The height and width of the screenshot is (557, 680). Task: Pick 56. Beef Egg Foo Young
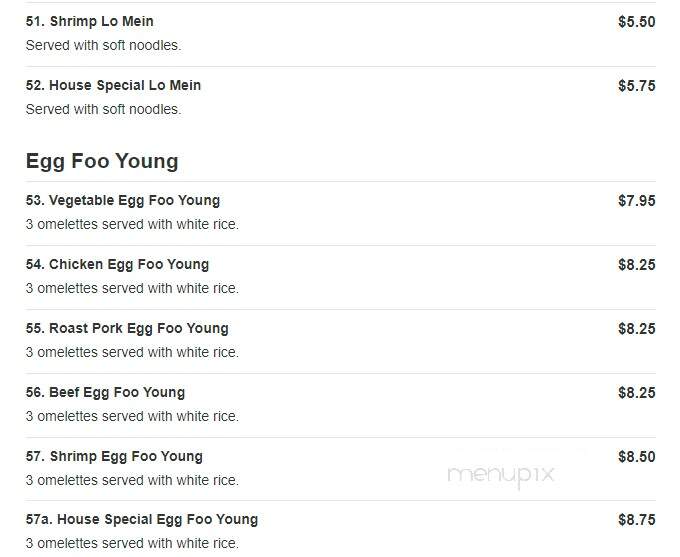pyautogui.click(x=105, y=392)
